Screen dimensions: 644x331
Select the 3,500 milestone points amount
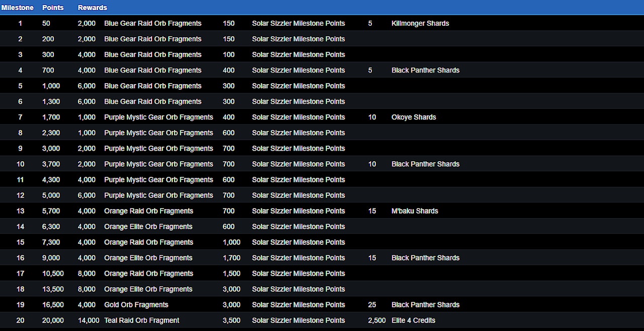click(231, 320)
